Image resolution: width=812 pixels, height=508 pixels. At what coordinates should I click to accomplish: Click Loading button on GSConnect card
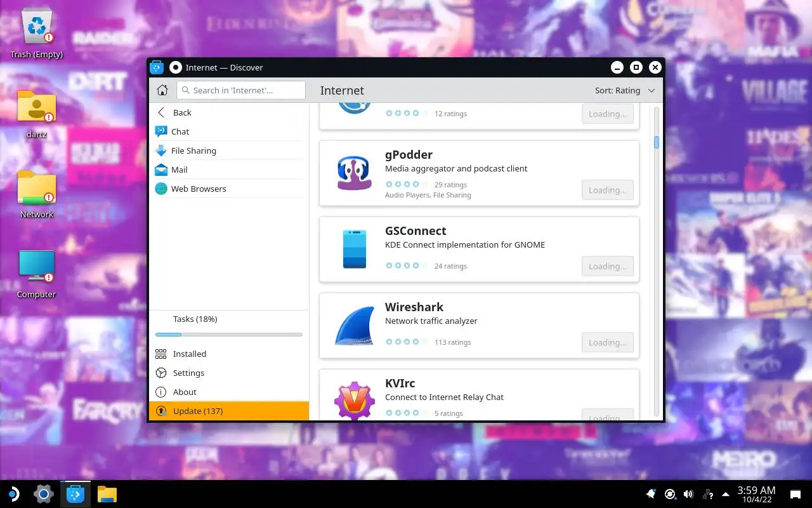[608, 266]
